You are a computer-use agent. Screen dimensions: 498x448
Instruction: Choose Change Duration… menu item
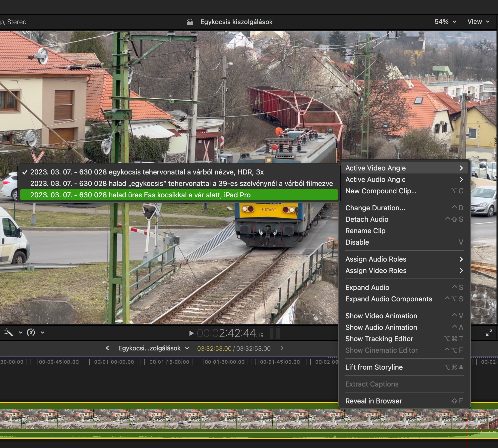[404, 208]
